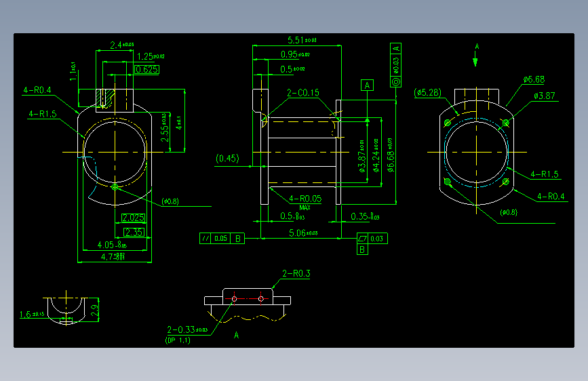Image resolution: width=588 pixels, height=381 pixels.
Task: Click the datum A box on side view
Action: (x=367, y=85)
